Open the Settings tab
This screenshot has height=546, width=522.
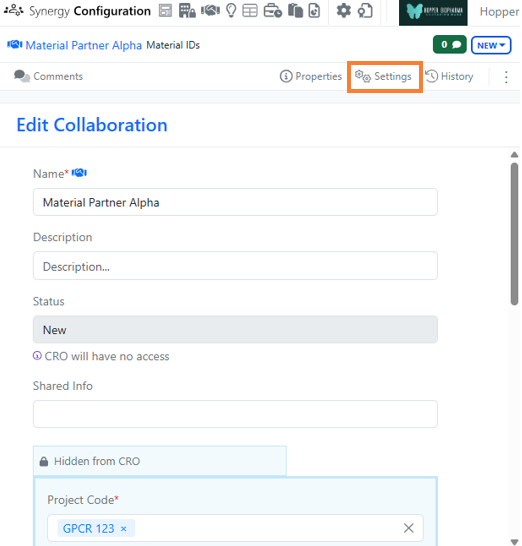(383, 76)
